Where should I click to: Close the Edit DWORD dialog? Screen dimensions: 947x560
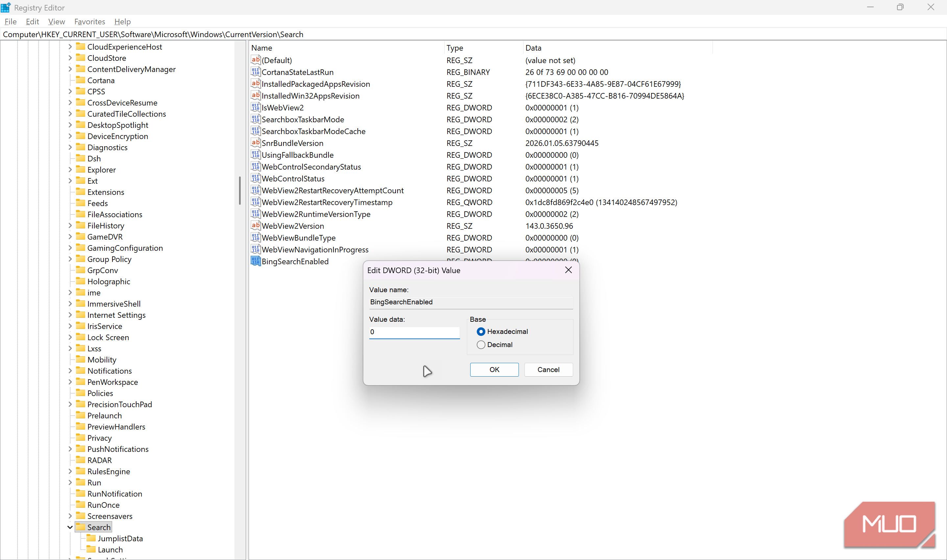point(568,270)
